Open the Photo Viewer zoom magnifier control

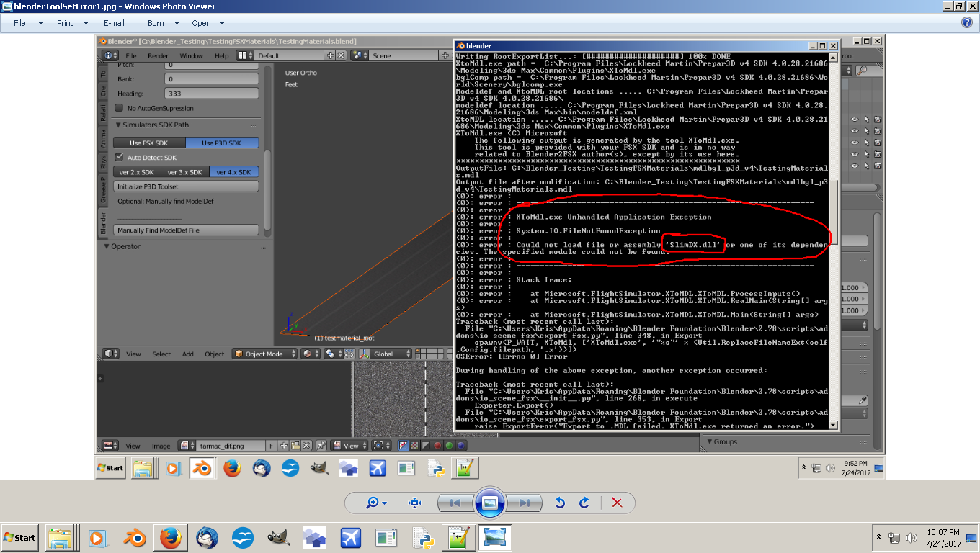(376, 503)
